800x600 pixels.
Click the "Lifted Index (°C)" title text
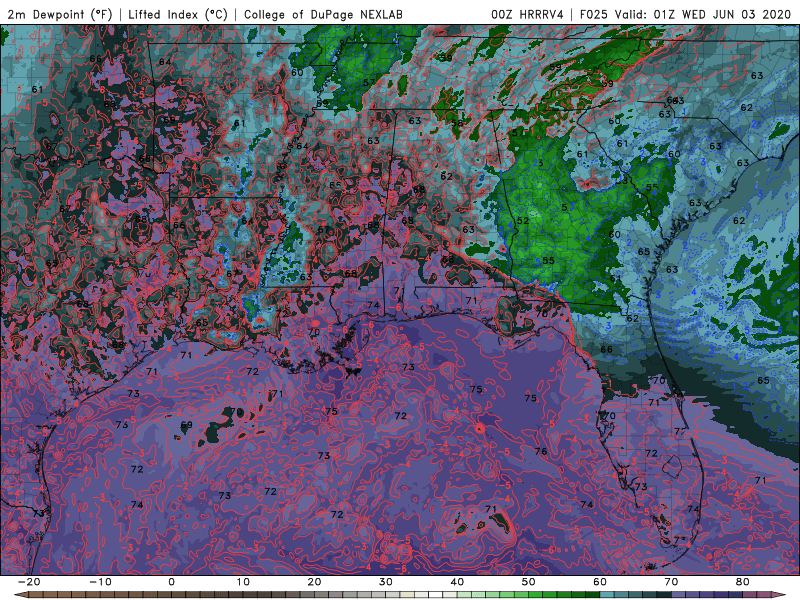(x=178, y=14)
